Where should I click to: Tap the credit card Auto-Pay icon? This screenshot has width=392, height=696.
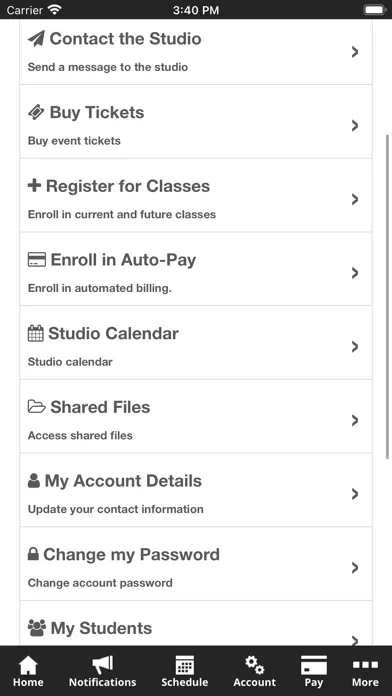[x=37, y=260]
